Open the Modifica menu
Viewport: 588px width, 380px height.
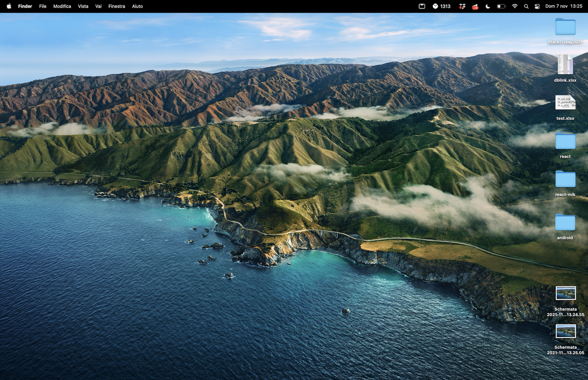[x=62, y=6]
